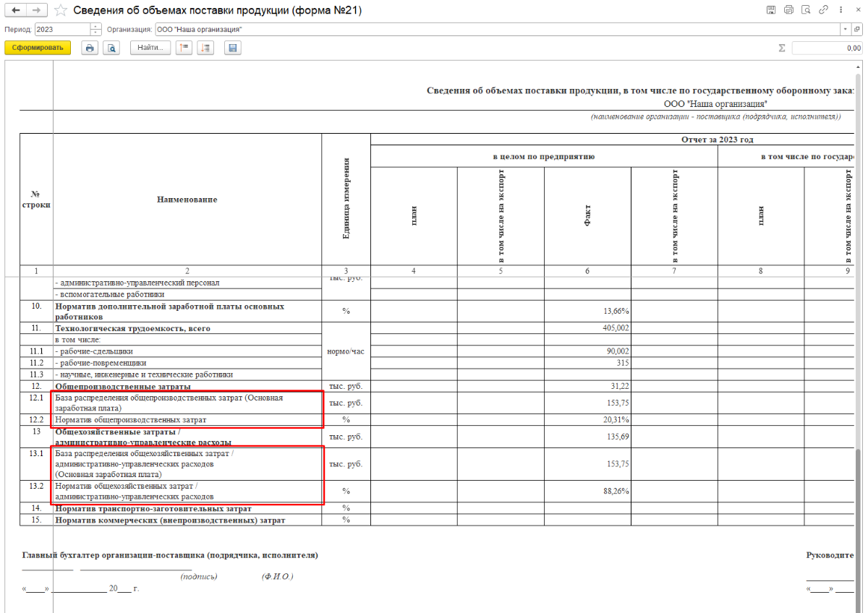Expand the Организация dropdown list
Screen dimensions: 868x613
click(x=845, y=29)
